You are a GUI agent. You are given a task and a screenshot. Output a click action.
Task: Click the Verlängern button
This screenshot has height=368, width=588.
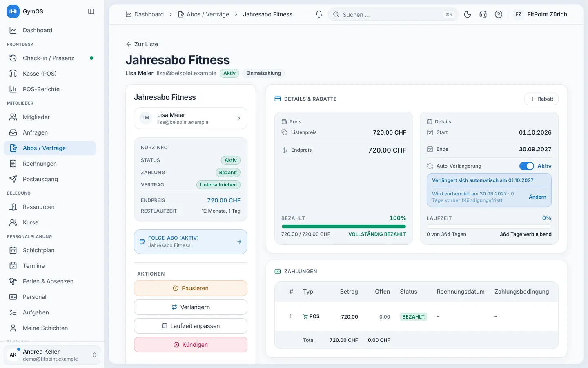pyautogui.click(x=191, y=307)
